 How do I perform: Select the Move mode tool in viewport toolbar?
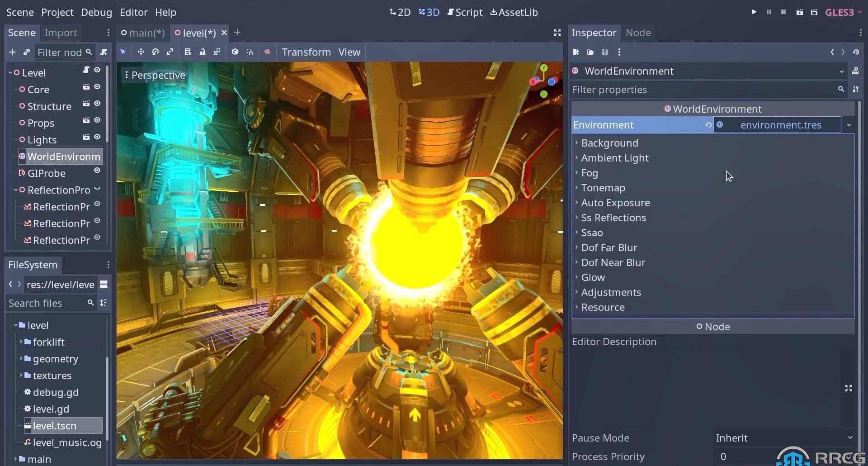pyautogui.click(x=141, y=52)
